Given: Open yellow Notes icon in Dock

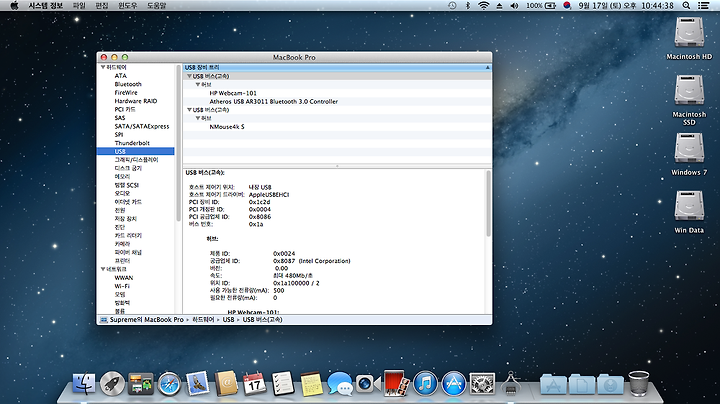Looking at the screenshot, I should tap(311, 384).
